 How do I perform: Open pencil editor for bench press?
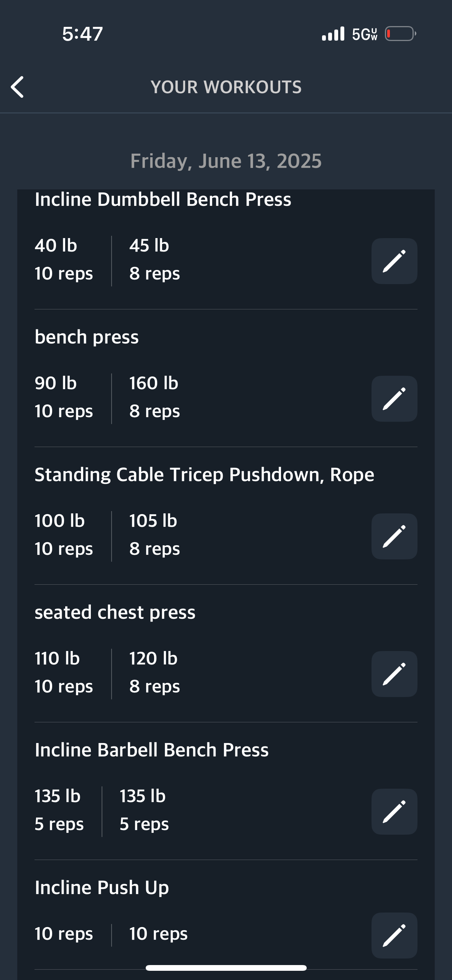click(x=394, y=399)
